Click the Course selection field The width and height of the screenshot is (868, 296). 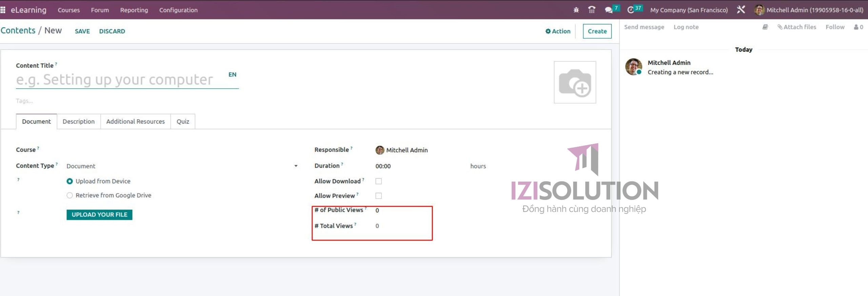point(182,150)
